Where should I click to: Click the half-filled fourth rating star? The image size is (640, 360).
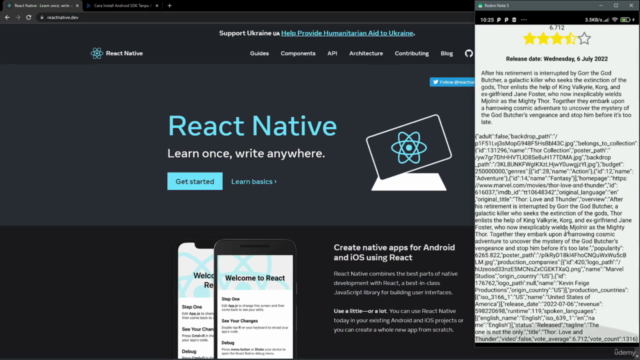(x=571, y=39)
